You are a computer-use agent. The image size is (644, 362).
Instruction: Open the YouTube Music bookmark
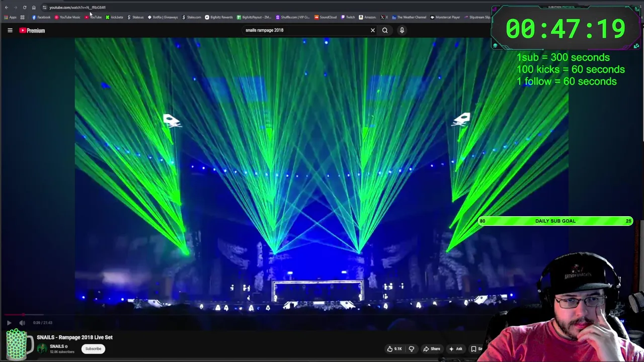pos(67,18)
